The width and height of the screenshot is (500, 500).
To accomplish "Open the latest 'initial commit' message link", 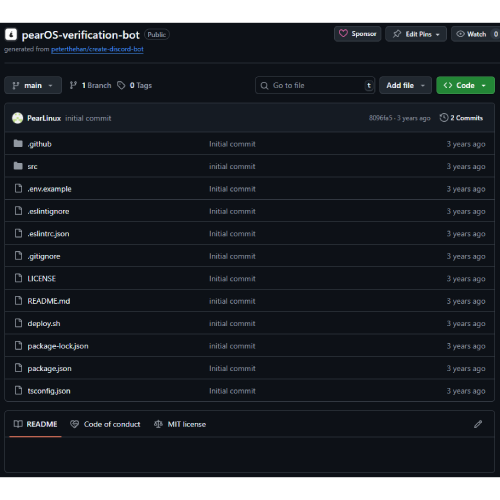I will point(88,118).
